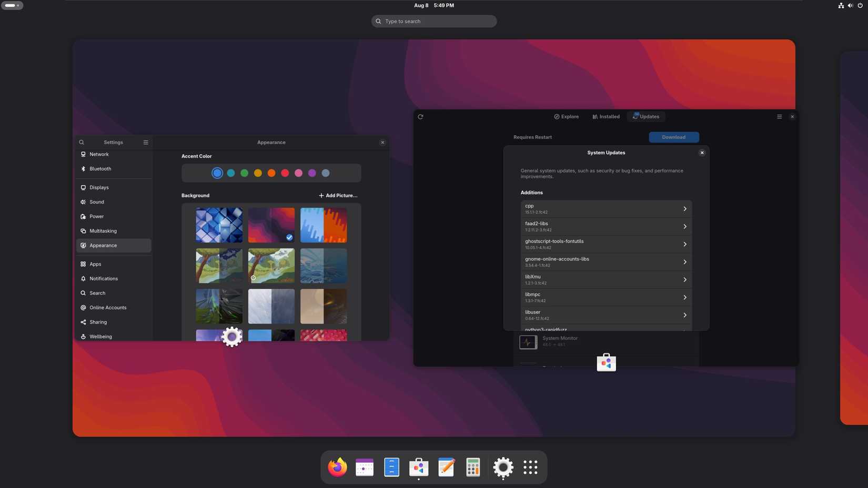Open Firefox from the dock
This screenshot has height=488, width=868.
tap(337, 467)
